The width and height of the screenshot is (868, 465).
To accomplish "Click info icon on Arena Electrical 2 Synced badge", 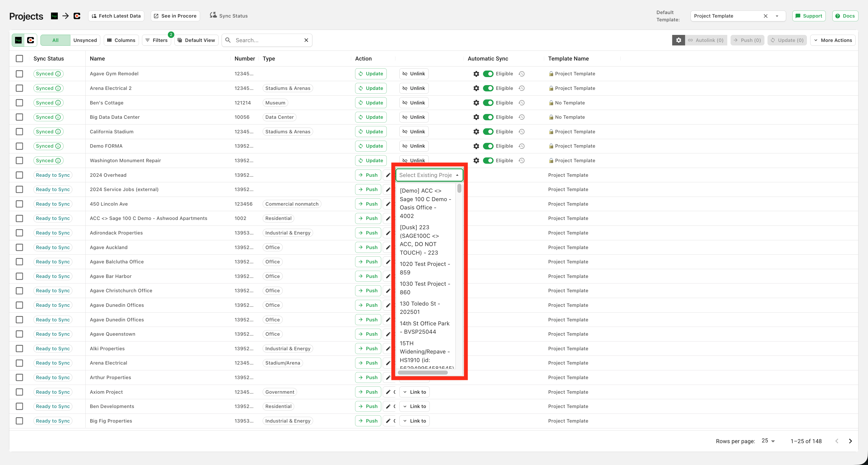I will click(x=58, y=88).
